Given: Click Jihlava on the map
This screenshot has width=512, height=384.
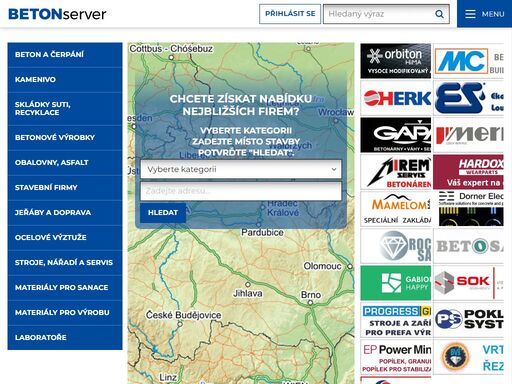Looking at the screenshot, I should [x=248, y=293].
